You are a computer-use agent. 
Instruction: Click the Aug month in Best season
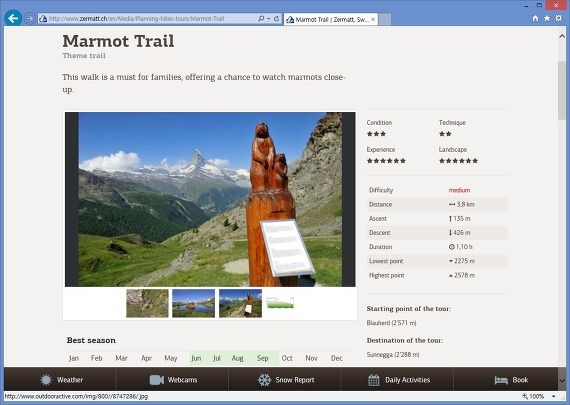point(238,358)
